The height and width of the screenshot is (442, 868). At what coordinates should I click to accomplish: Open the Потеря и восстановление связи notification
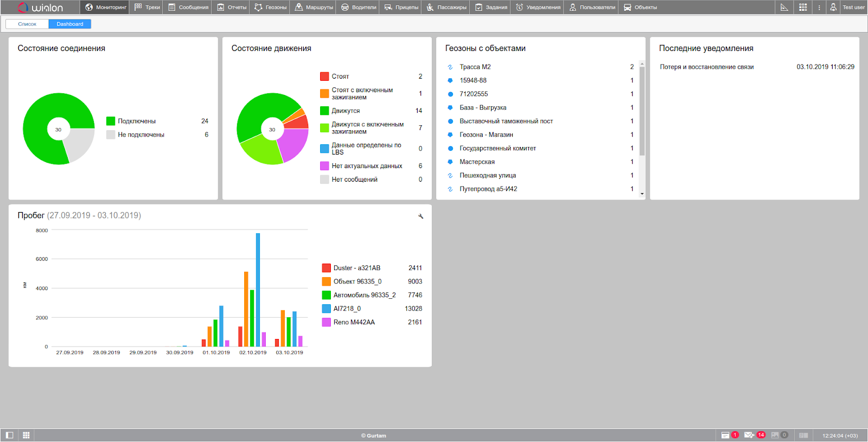[x=706, y=67]
